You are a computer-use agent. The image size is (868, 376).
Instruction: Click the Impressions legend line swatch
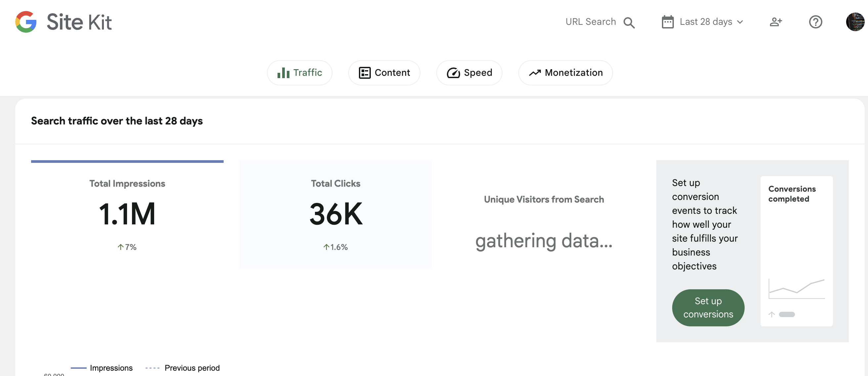tap(78, 368)
